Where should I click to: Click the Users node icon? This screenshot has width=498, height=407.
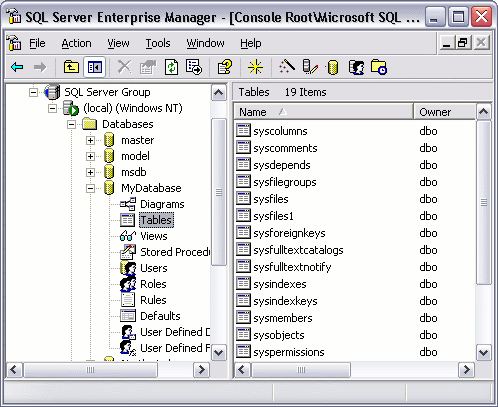point(128,268)
